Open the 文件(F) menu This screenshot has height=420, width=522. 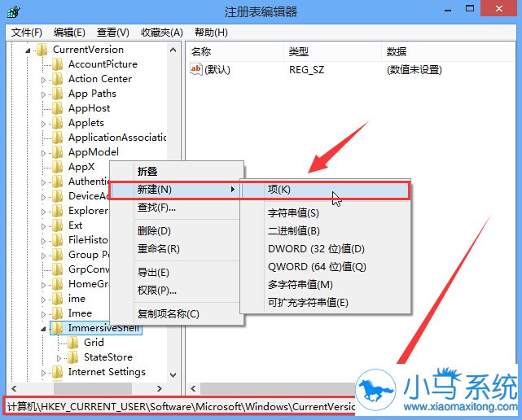27,33
